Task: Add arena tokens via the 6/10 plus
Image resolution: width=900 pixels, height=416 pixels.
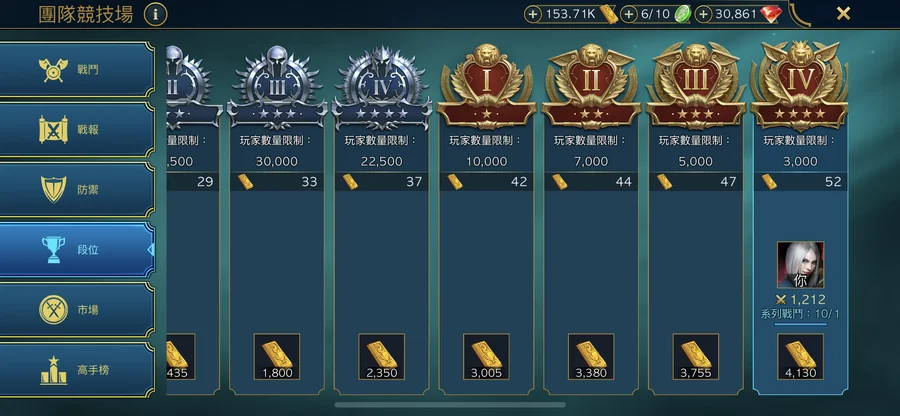Action: coord(629,14)
